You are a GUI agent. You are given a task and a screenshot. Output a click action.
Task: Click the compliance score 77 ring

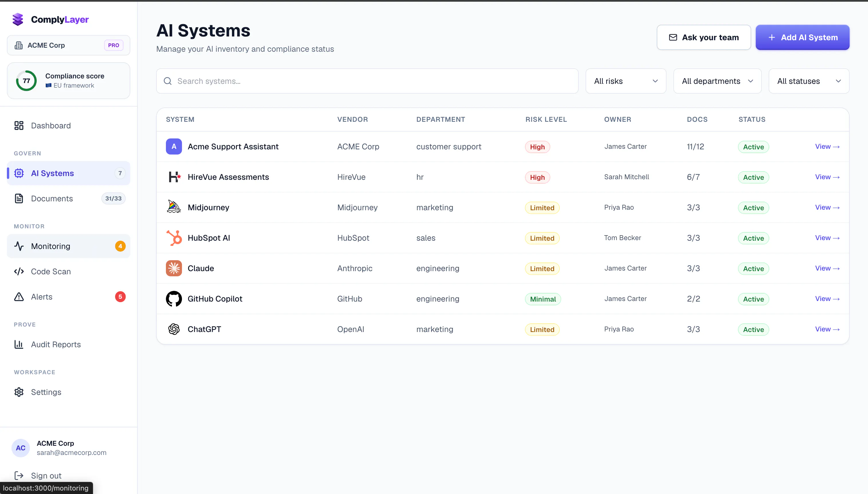coord(26,81)
